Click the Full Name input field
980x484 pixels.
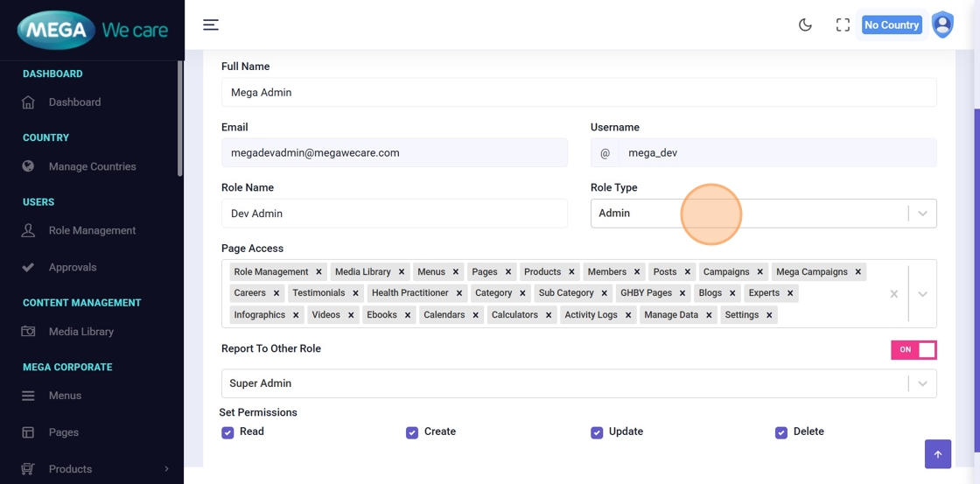[x=578, y=93]
